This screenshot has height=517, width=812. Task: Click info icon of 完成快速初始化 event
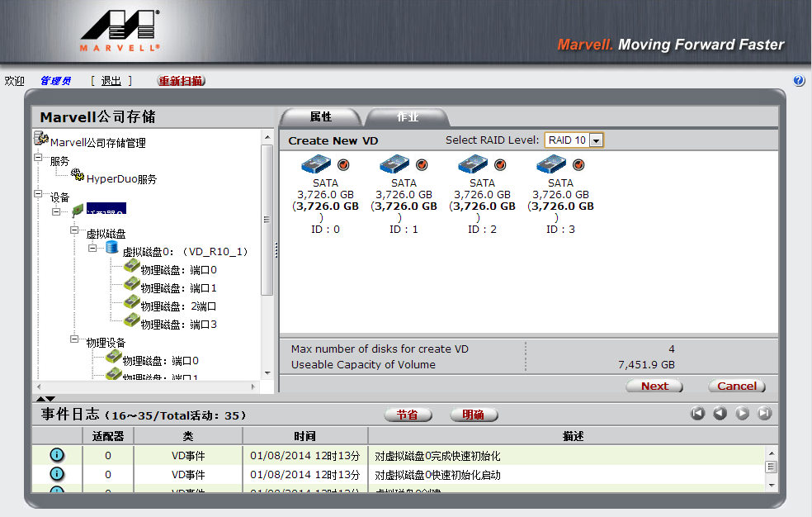point(57,455)
